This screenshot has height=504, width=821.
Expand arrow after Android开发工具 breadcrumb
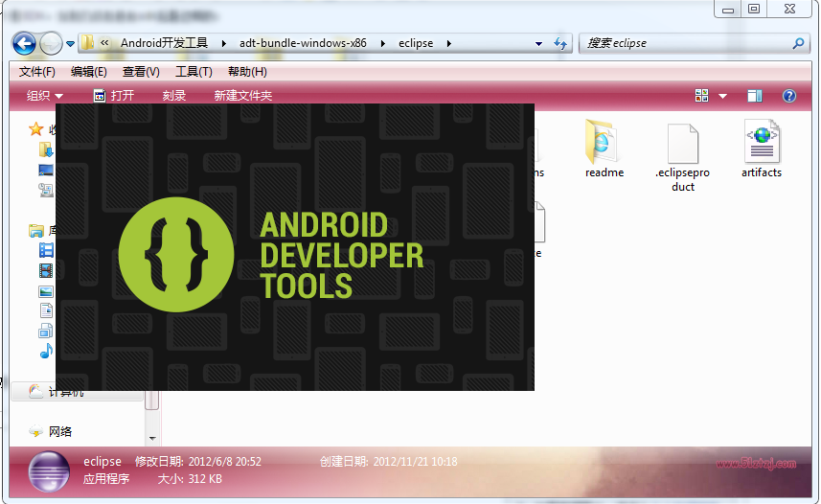tap(224, 43)
